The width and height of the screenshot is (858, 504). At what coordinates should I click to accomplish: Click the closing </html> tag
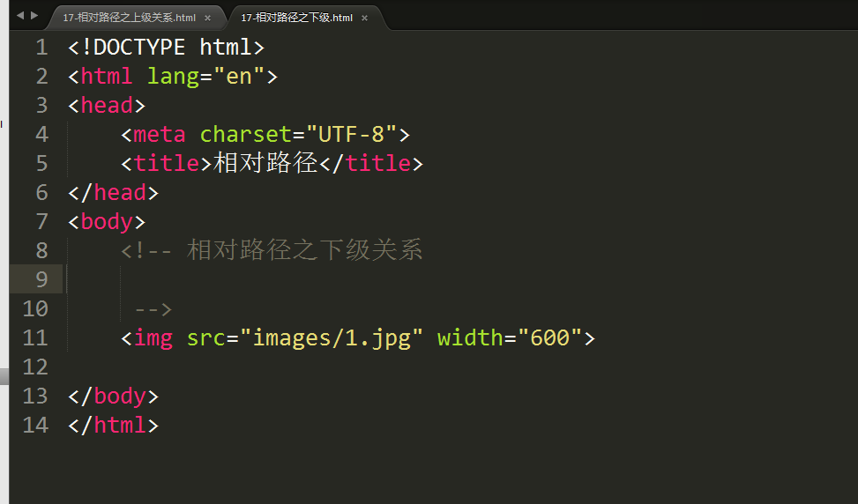pos(113,425)
